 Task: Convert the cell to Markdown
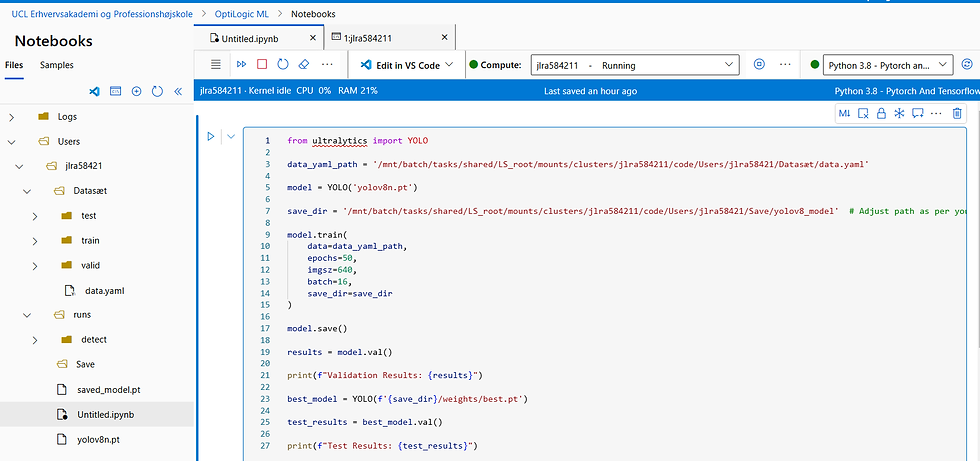pos(845,113)
